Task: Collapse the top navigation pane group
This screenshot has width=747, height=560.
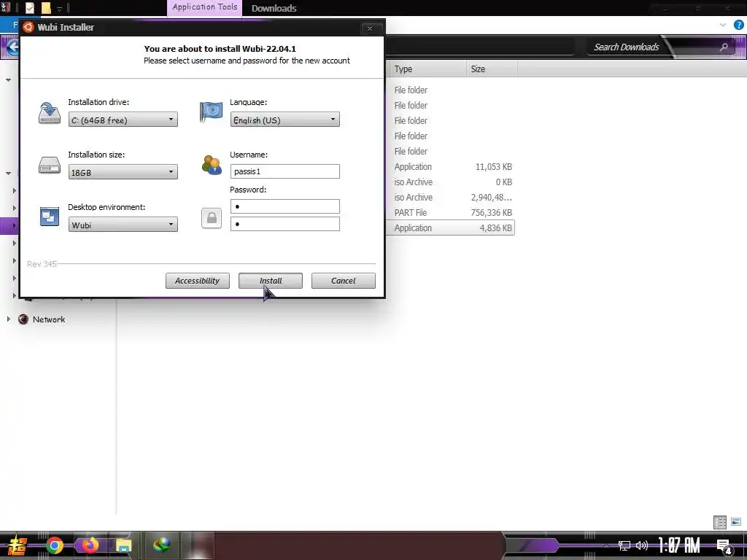Action: coord(8,80)
